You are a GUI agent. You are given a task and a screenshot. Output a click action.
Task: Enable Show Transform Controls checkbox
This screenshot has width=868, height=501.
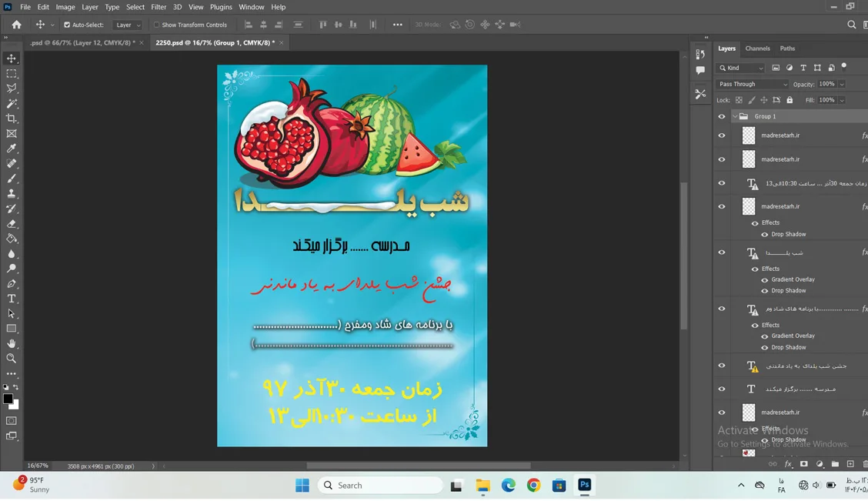pos(157,25)
